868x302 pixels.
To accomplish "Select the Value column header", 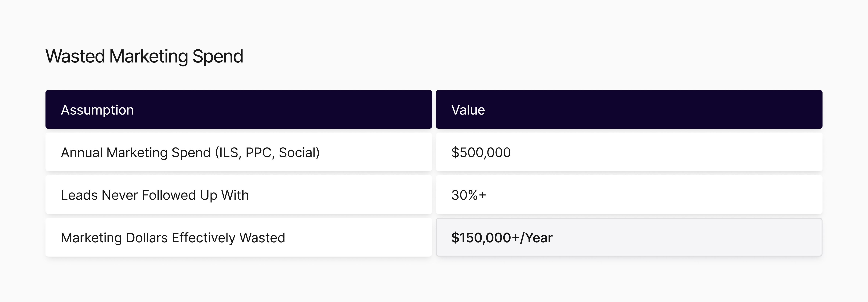I will click(468, 110).
